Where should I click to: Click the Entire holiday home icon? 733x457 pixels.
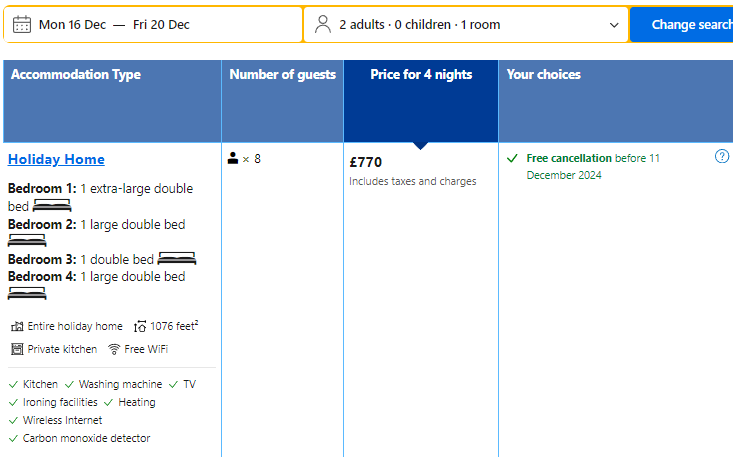(17, 326)
